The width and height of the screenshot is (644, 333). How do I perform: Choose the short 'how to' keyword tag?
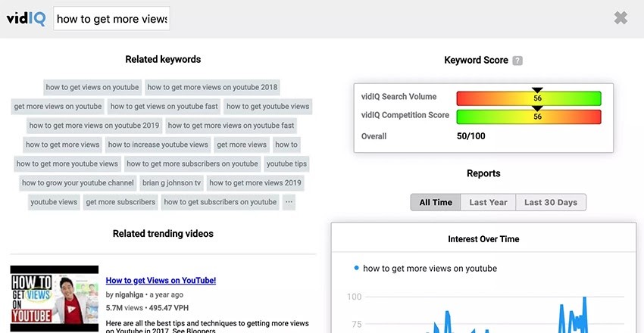click(x=286, y=145)
